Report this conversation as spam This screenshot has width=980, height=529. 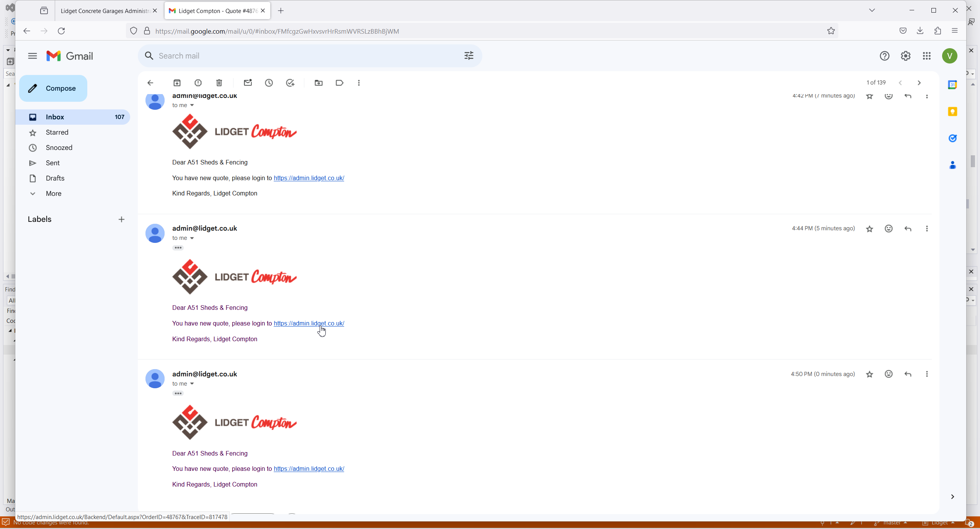point(198,83)
